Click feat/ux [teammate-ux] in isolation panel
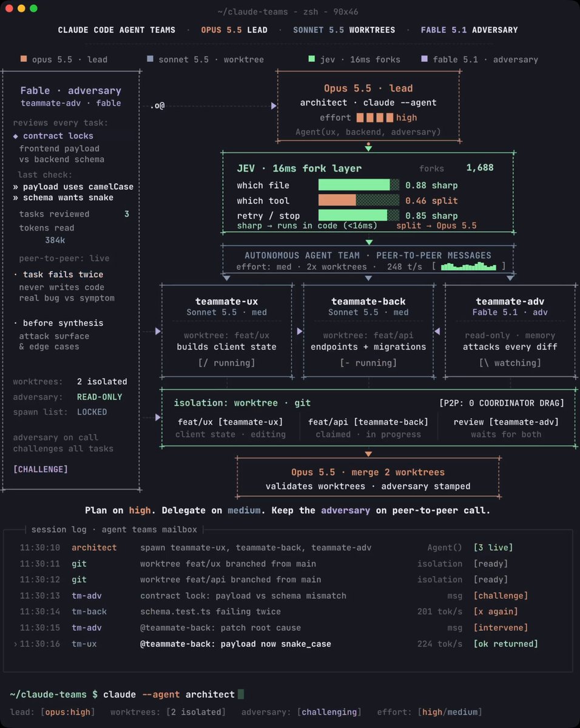This screenshot has height=728, width=580. 231,422
